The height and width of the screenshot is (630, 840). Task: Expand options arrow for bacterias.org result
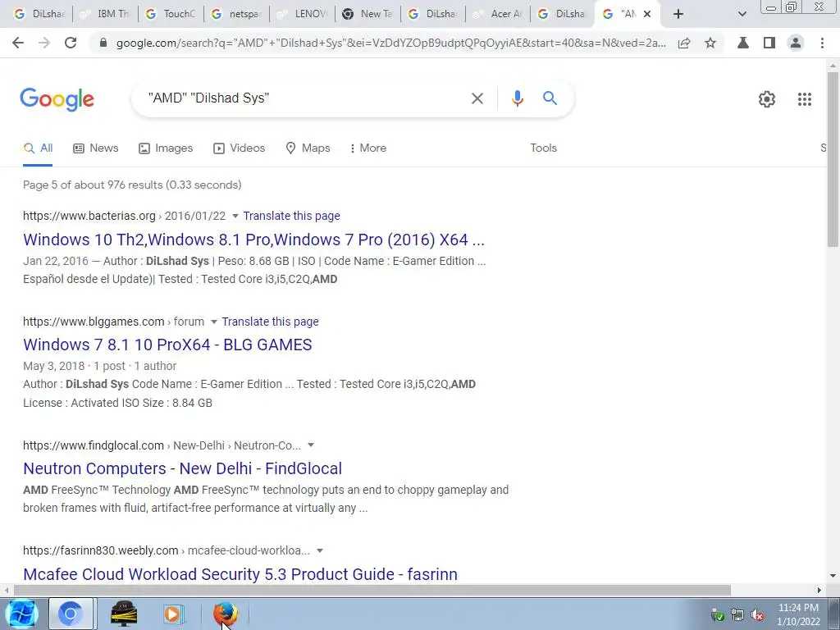tap(235, 216)
